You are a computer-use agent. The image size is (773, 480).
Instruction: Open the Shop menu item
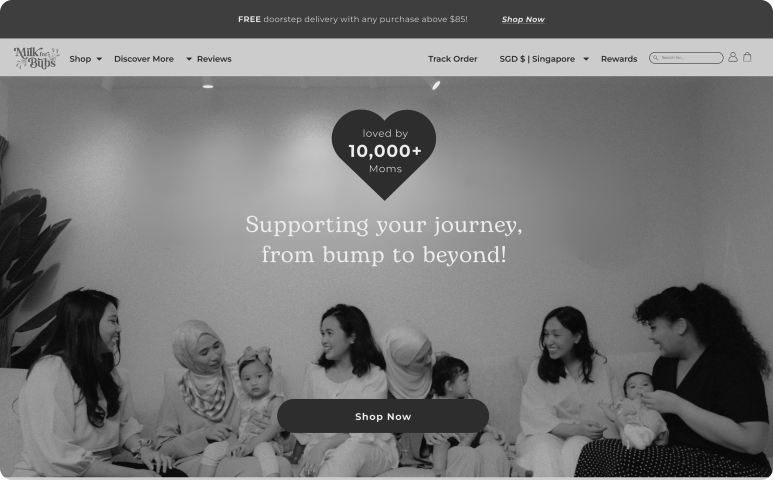(x=80, y=59)
